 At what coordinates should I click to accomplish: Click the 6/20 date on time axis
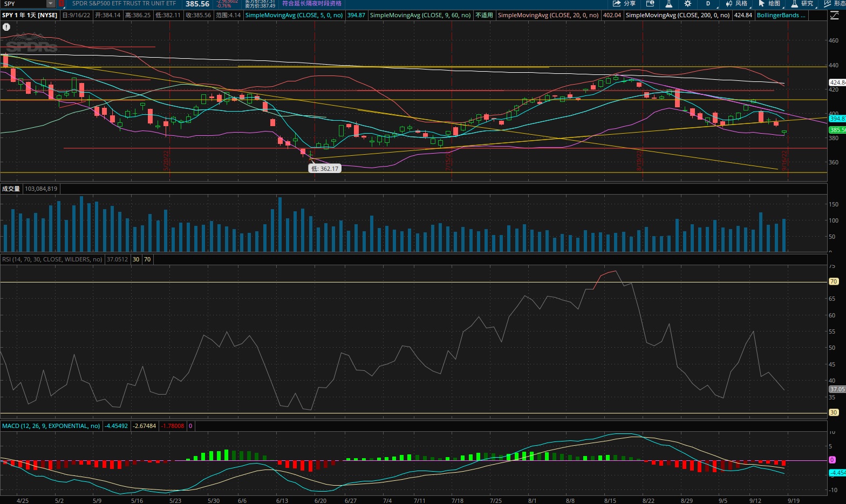click(x=320, y=500)
